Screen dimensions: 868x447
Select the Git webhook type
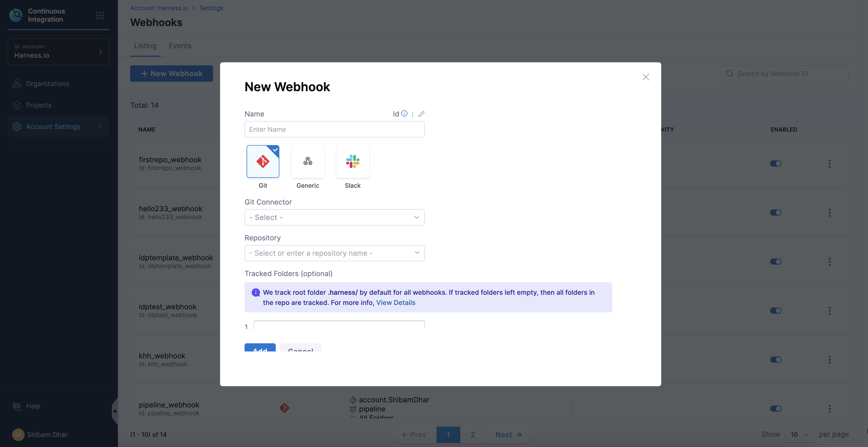click(263, 161)
